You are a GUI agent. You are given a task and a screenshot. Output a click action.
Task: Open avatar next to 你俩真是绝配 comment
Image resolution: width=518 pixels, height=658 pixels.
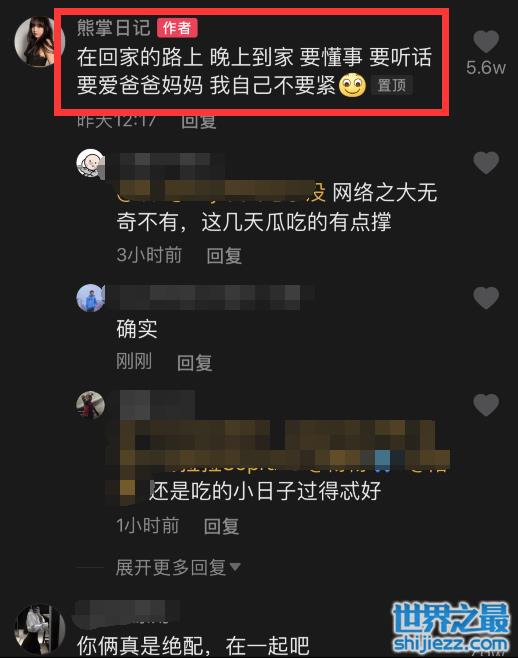pos(40,629)
